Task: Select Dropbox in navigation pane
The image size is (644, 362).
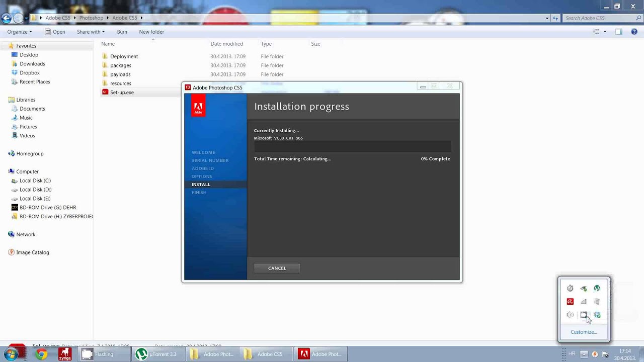Action: coord(30,73)
